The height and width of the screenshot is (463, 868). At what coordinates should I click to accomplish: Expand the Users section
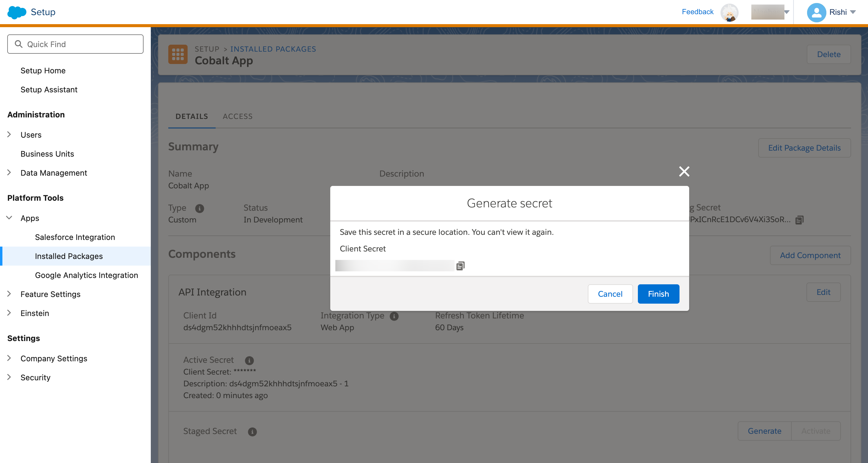click(x=9, y=135)
